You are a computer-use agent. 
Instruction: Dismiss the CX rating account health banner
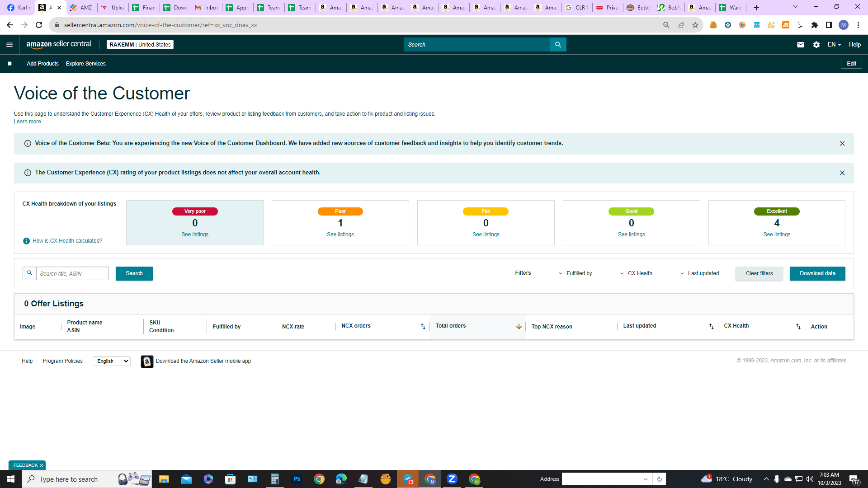[842, 173]
